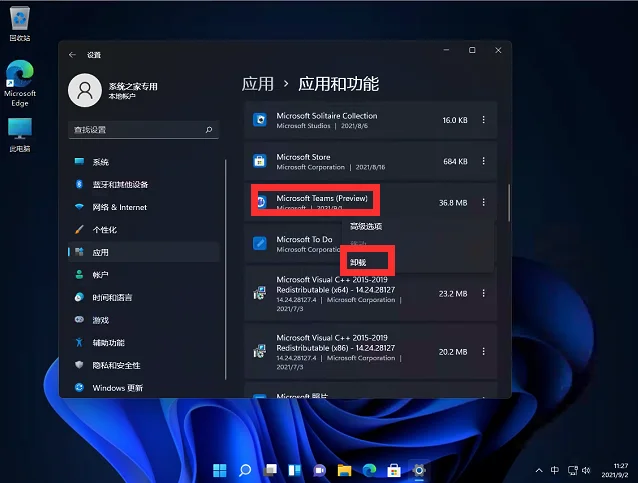Focus the 查找设置 search field
The height and width of the screenshot is (483, 638).
click(144, 130)
